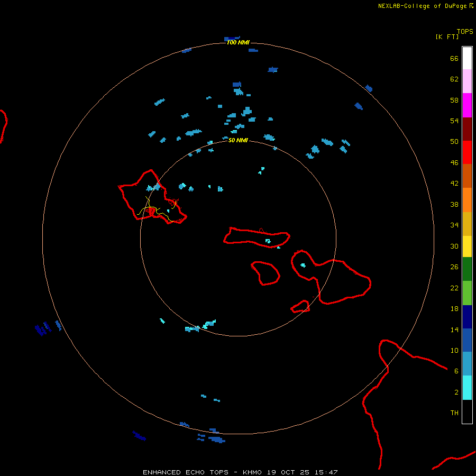Click the "50 NMI" range ring label
This screenshot has height=476, width=476.
[x=238, y=140]
